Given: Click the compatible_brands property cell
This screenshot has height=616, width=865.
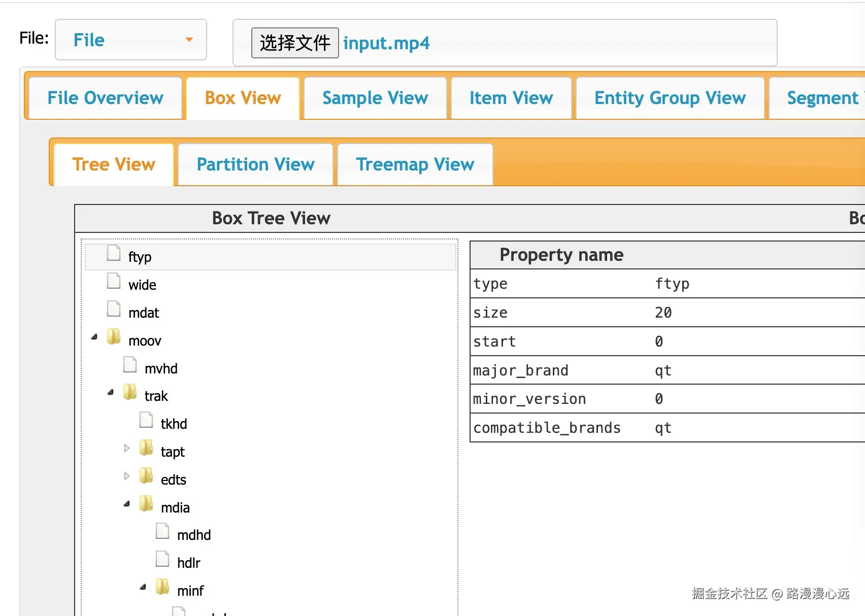Looking at the screenshot, I should (x=547, y=428).
